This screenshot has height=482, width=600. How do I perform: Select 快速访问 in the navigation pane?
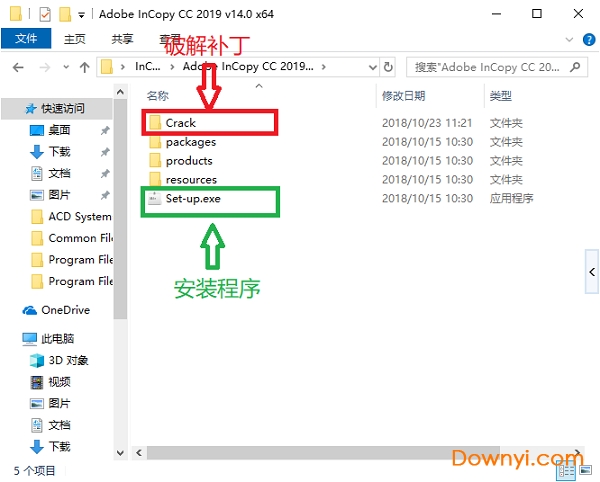(57, 109)
